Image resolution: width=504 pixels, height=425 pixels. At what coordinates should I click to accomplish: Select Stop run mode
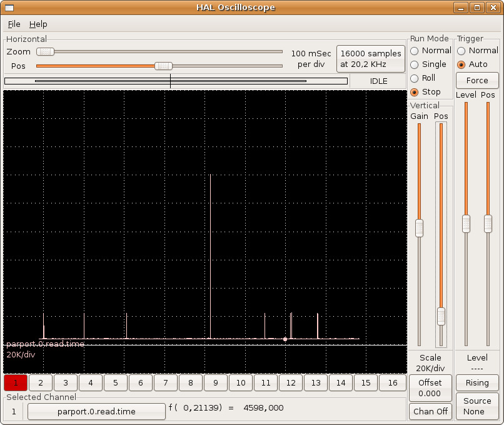point(426,92)
